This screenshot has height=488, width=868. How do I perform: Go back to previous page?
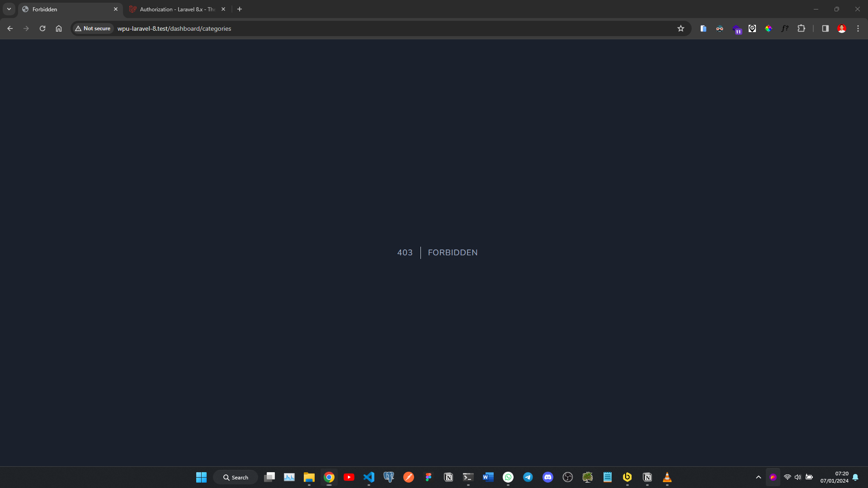(10, 28)
